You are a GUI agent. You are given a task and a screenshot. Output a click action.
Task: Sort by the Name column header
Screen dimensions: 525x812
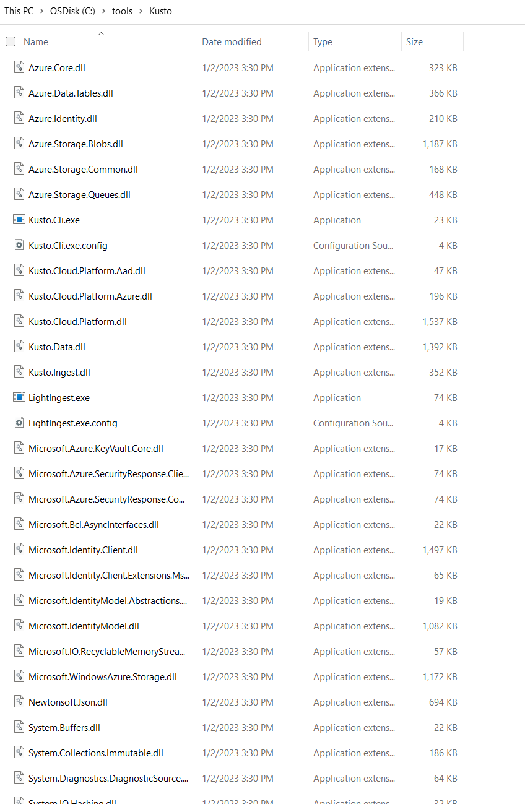click(36, 42)
